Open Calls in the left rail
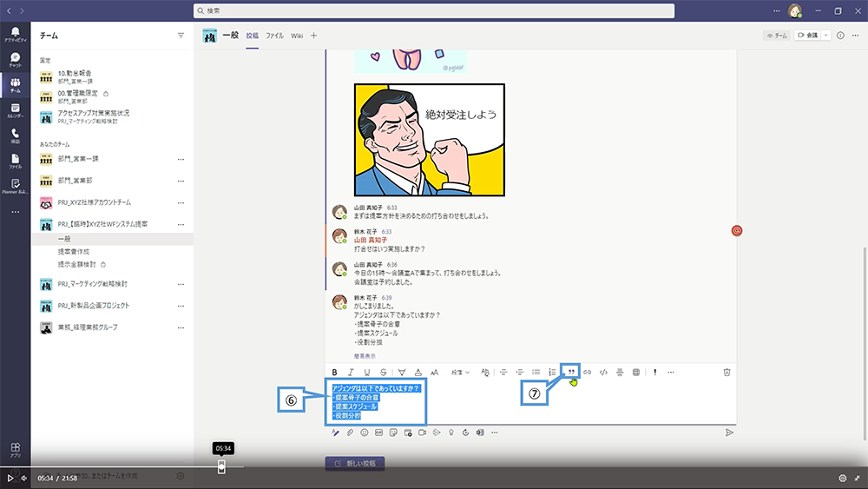868x489 pixels. click(x=15, y=135)
